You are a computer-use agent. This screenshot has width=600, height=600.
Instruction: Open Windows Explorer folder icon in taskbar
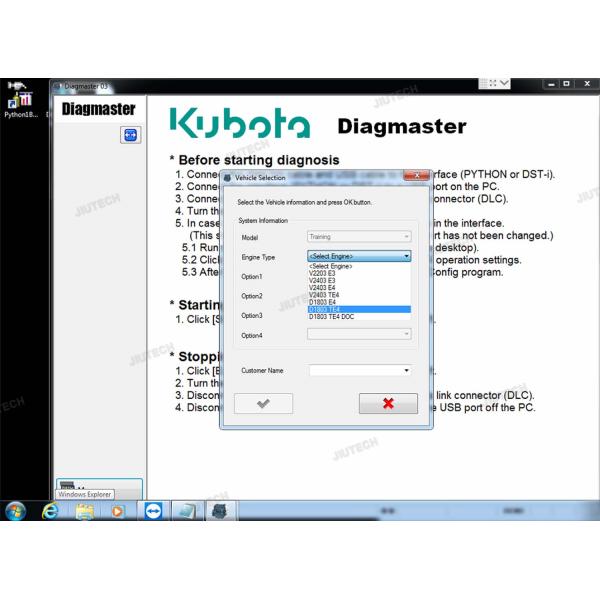tap(85, 510)
